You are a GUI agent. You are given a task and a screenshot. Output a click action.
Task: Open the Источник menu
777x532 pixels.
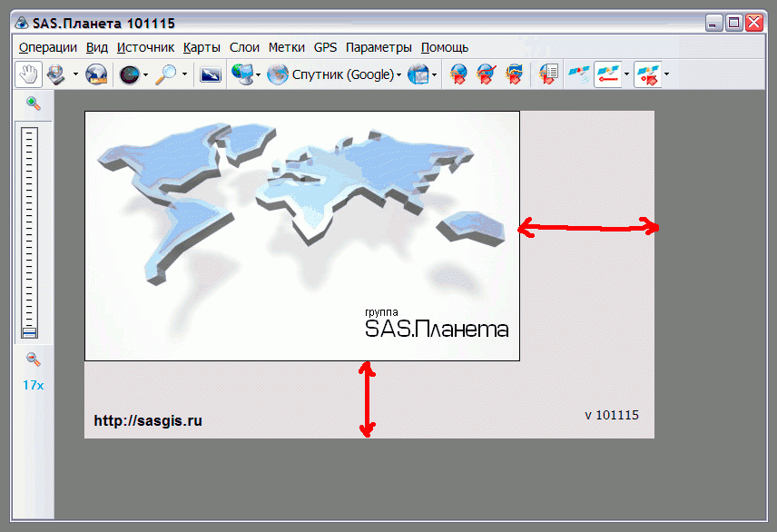[x=145, y=47]
